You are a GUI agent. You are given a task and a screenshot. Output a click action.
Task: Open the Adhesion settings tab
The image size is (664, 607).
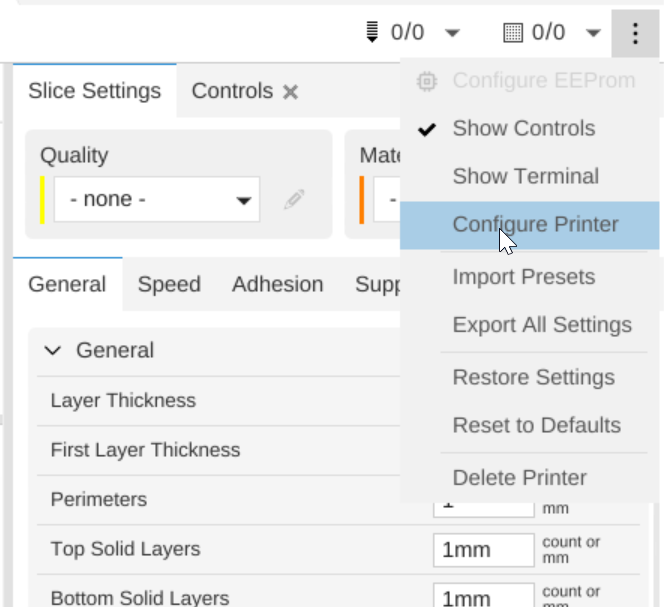[277, 284]
